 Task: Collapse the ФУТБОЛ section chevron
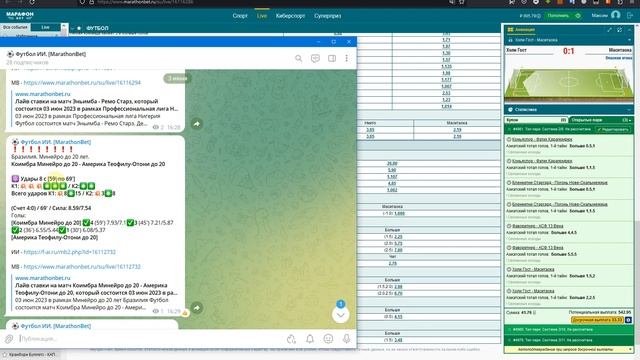coord(72,28)
